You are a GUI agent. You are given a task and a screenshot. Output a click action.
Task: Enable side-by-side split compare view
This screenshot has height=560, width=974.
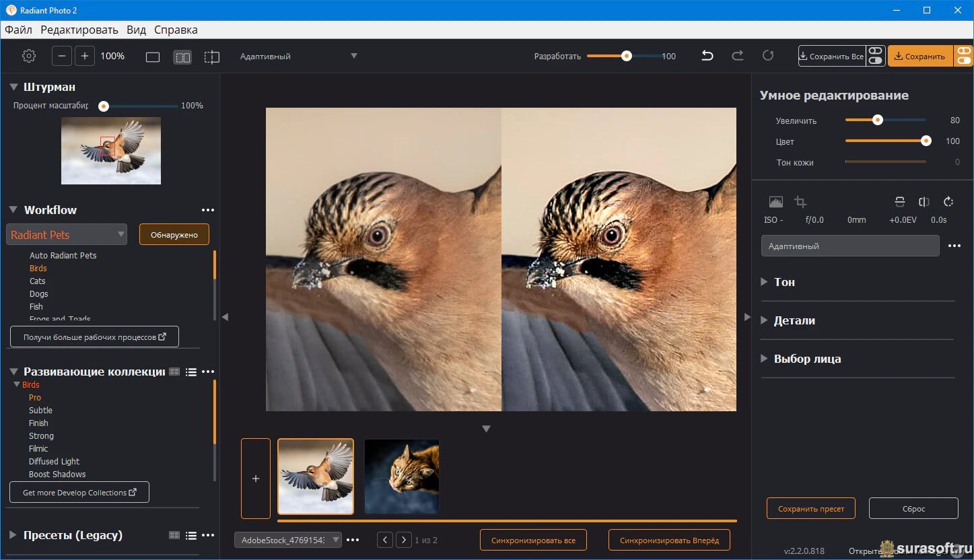pyautogui.click(x=182, y=57)
